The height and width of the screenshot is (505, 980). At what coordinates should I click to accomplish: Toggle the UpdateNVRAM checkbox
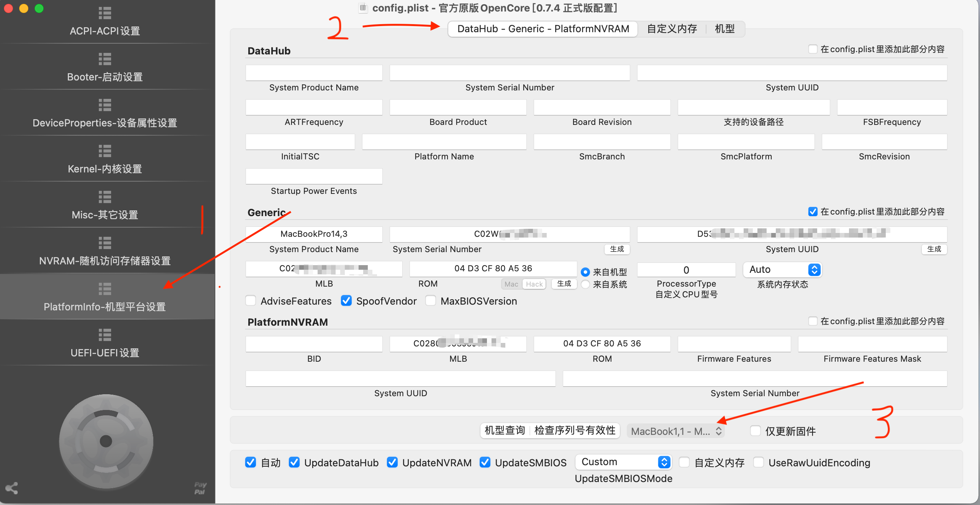pyautogui.click(x=392, y=462)
